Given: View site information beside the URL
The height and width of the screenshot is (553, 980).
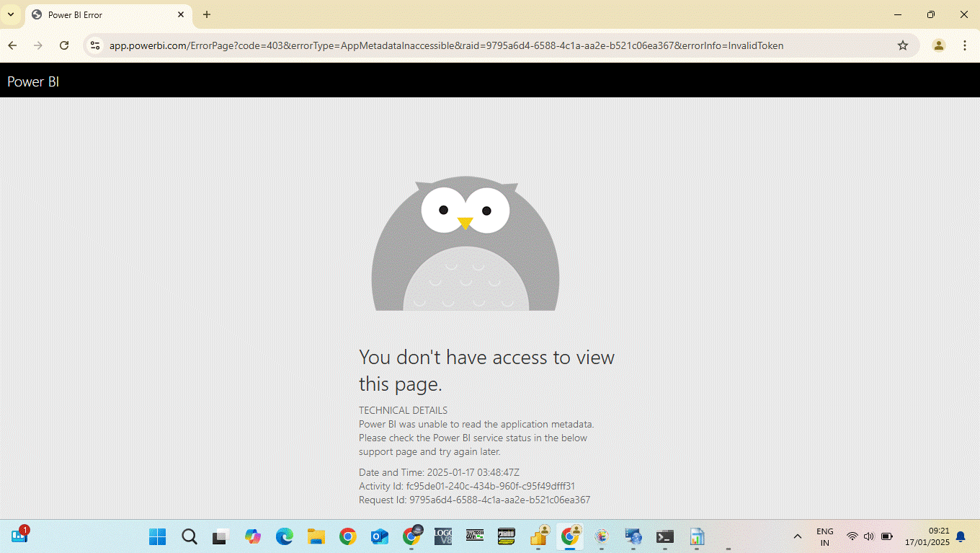Looking at the screenshot, I should [94, 45].
